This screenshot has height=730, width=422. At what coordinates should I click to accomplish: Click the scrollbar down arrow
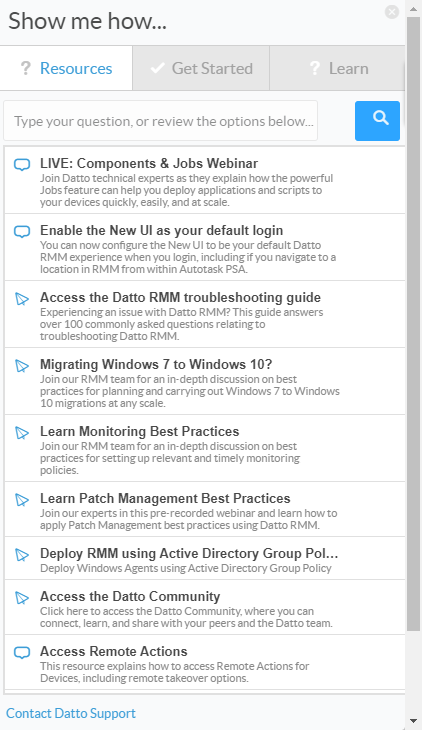coord(414,721)
